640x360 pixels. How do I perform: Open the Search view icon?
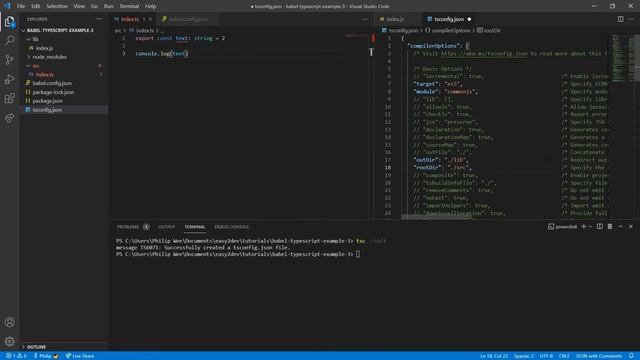(9, 40)
